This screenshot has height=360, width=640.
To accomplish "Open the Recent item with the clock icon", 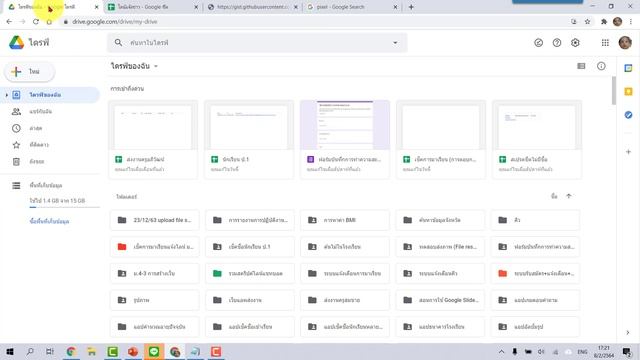I will [x=50, y=128].
